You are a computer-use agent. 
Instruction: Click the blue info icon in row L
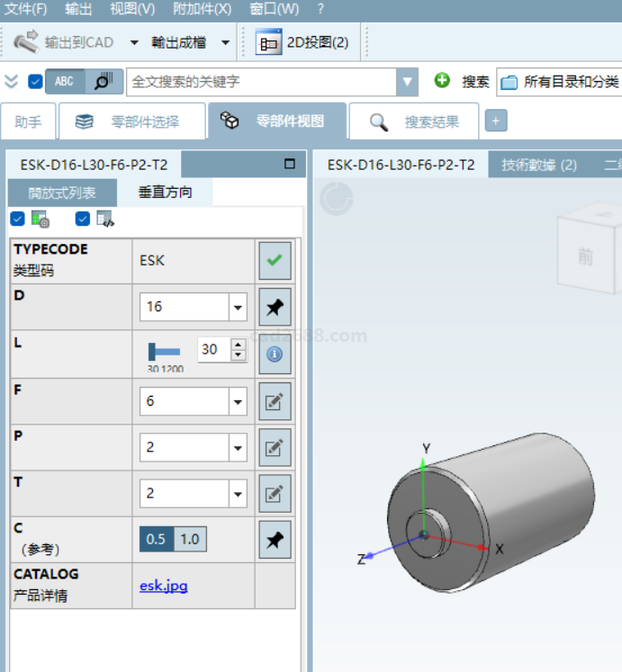coord(275,354)
